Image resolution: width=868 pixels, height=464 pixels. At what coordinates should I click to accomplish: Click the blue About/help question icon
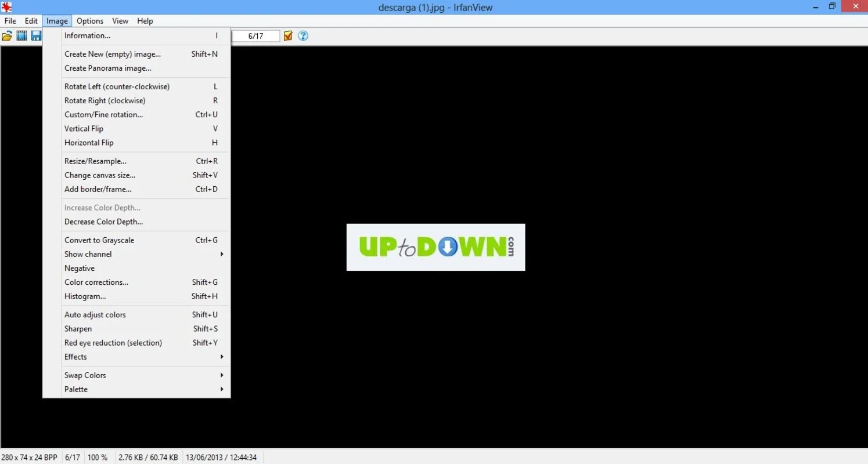pyautogui.click(x=303, y=36)
